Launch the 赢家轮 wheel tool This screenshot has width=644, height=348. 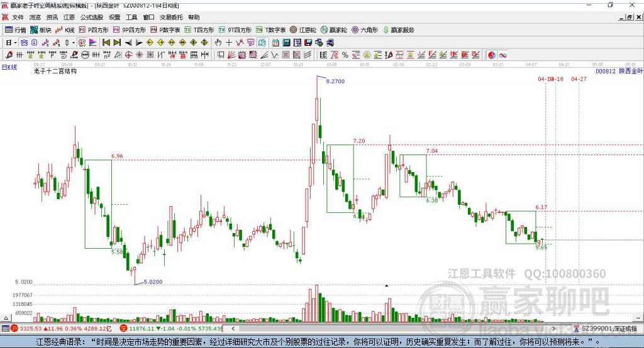coord(334,30)
